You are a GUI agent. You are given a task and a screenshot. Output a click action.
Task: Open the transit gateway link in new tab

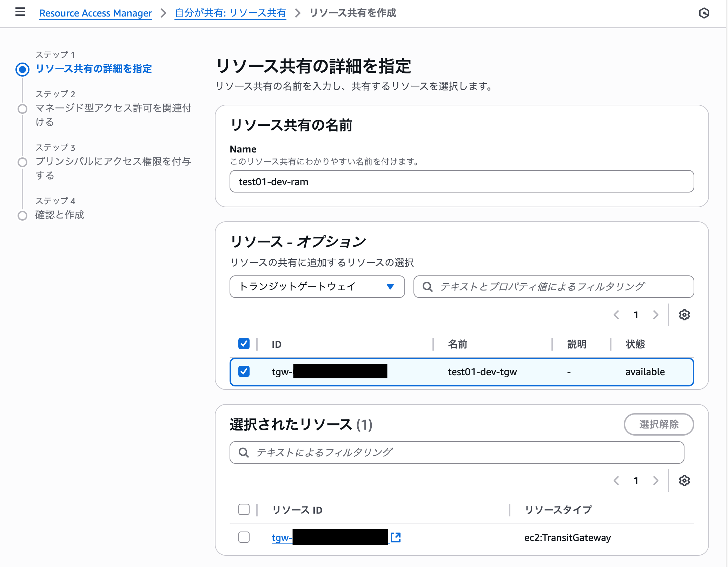(396, 537)
